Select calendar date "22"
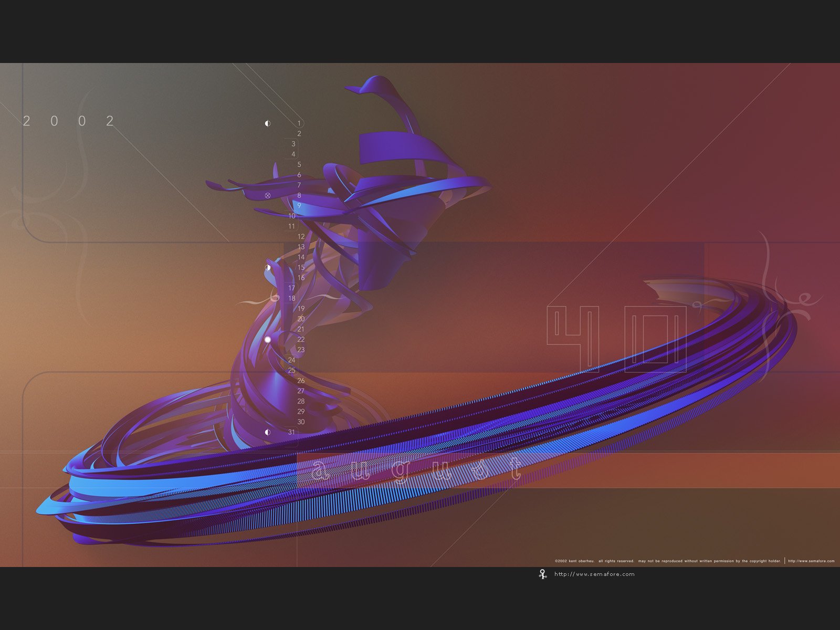Viewport: 840px width, 630px height. click(x=301, y=340)
